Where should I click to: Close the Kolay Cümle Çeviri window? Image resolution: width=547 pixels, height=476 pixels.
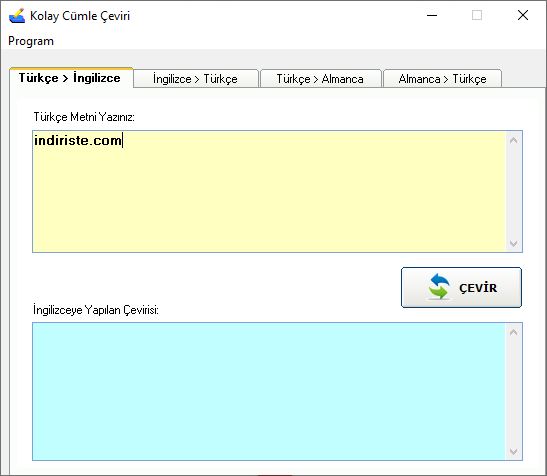pyautogui.click(x=523, y=15)
